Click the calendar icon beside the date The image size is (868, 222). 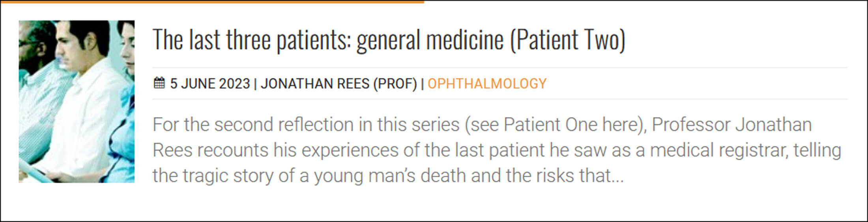click(159, 83)
